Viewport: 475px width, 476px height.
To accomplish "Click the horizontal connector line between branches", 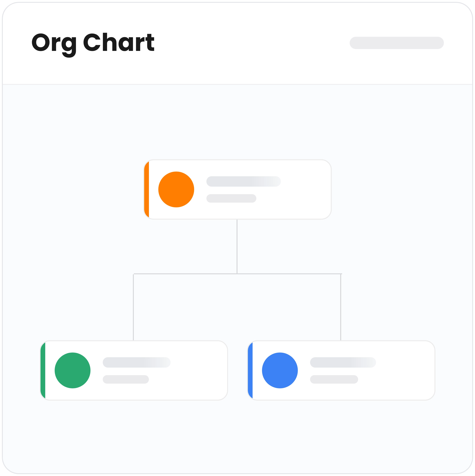I will tap(238, 274).
